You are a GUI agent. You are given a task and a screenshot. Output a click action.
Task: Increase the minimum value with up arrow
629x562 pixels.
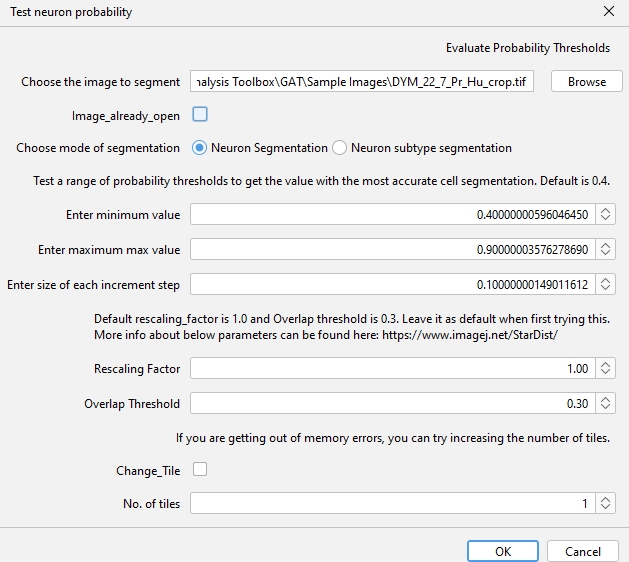point(607,210)
